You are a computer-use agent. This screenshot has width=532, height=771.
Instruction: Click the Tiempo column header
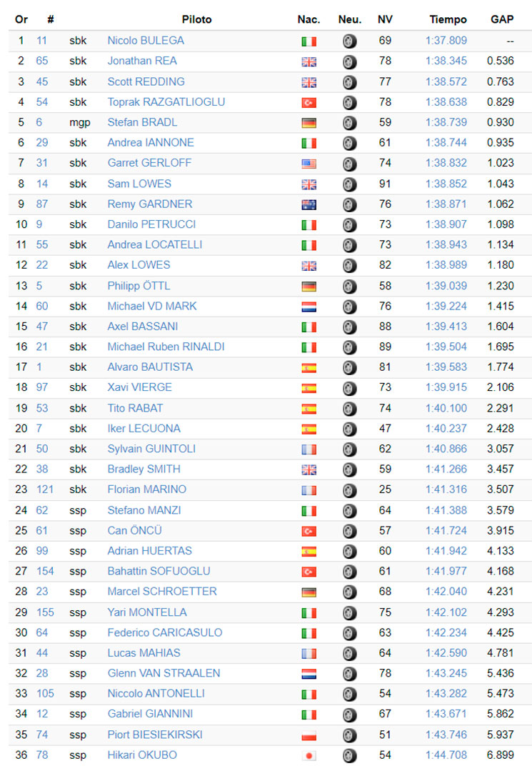pos(448,20)
